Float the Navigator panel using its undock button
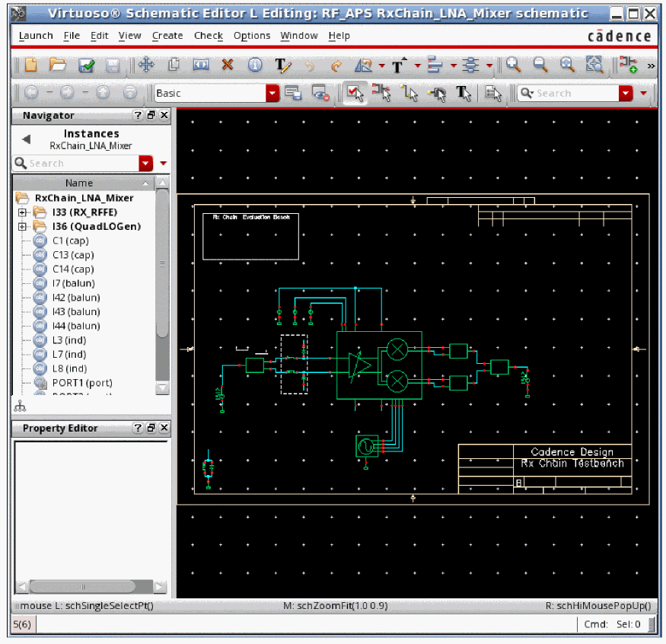The width and height of the screenshot is (666, 644). click(x=151, y=116)
